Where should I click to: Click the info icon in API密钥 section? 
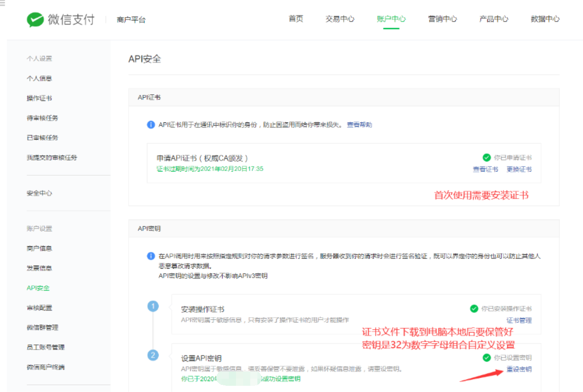point(151,256)
